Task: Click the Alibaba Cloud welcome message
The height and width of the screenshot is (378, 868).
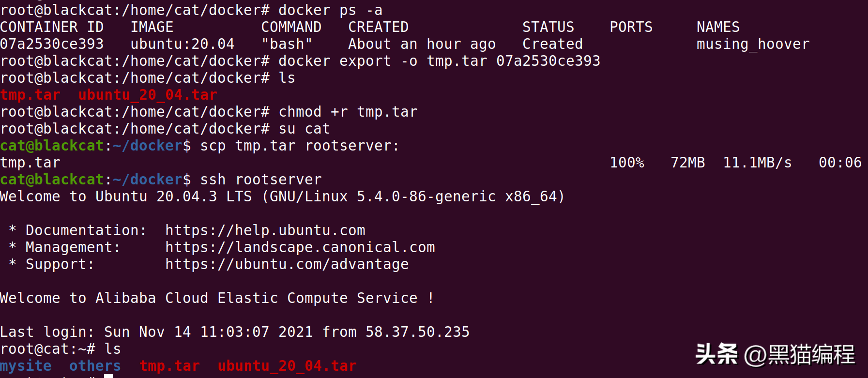Action: [x=217, y=298]
